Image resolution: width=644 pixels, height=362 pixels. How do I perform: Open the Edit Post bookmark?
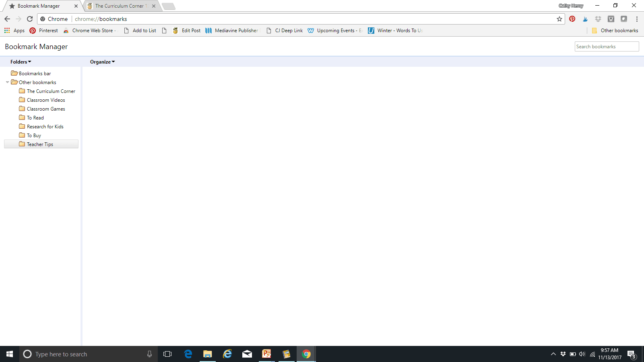(x=187, y=31)
